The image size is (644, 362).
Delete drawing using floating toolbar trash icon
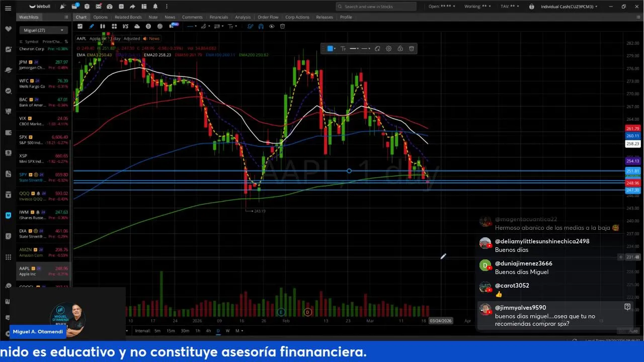point(412,49)
